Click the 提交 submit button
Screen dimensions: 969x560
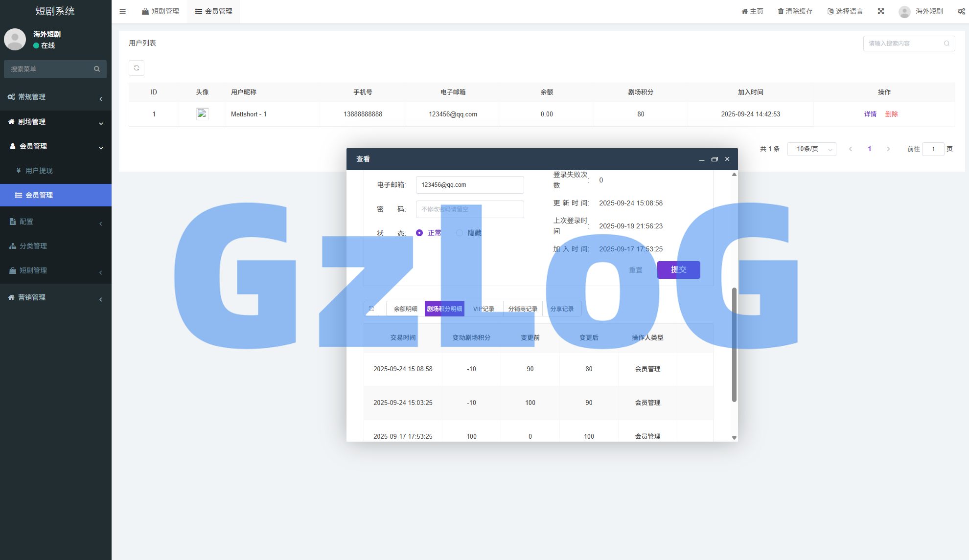pyautogui.click(x=678, y=270)
